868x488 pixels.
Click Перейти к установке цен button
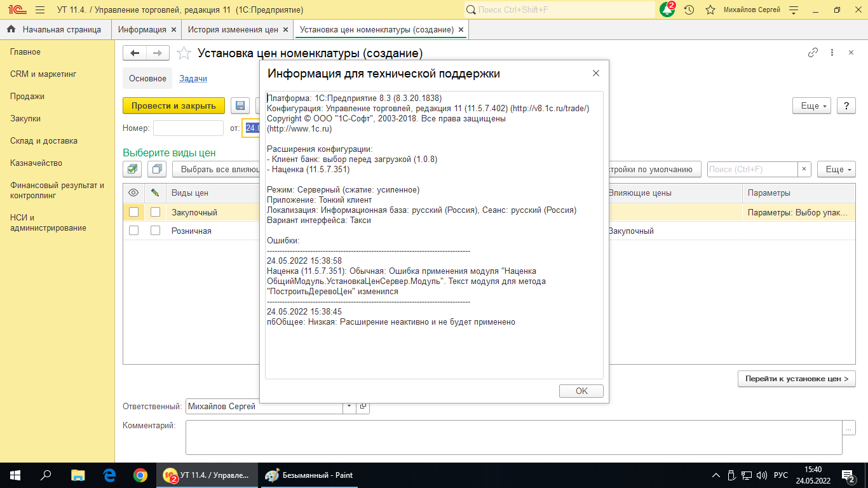(x=797, y=379)
